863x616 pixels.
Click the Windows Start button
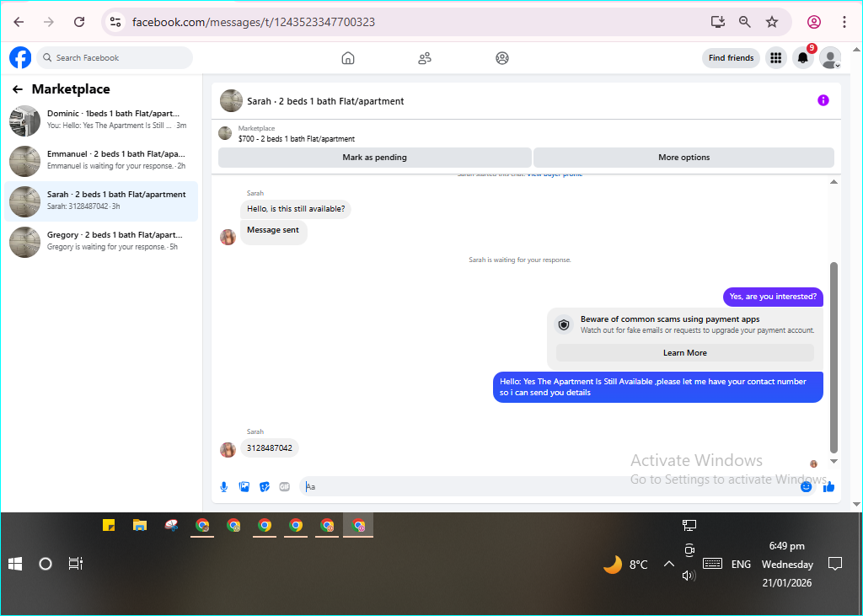[x=15, y=564]
